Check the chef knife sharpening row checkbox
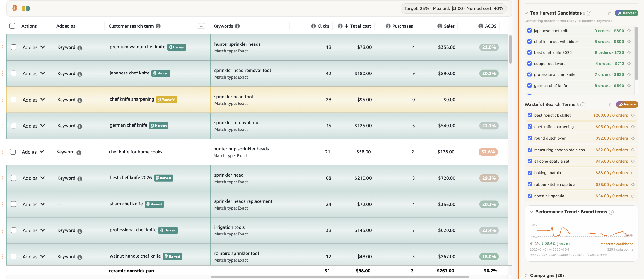Viewport: 644px width, 279px height. (x=14, y=100)
